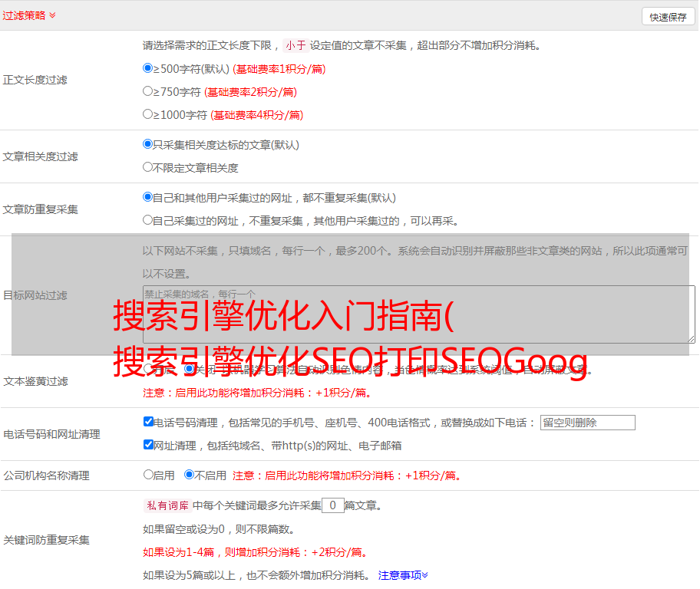Select the ≥1000字符 radio option
The height and width of the screenshot is (589, 700).
pyautogui.click(x=148, y=114)
